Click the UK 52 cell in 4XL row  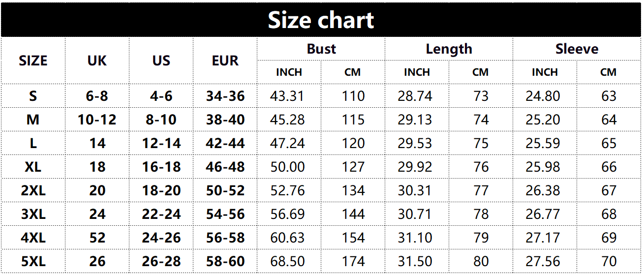click(x=97, y=238)
